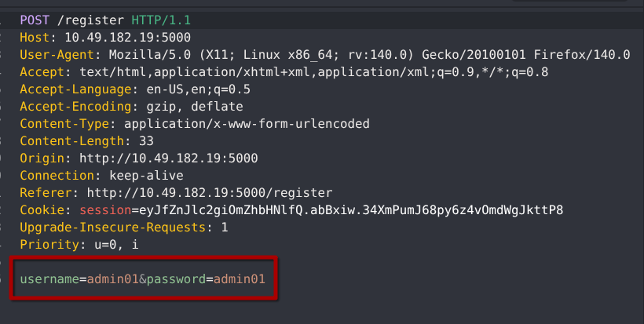
Task: Click the Host header name
Action: pos(35,38)
